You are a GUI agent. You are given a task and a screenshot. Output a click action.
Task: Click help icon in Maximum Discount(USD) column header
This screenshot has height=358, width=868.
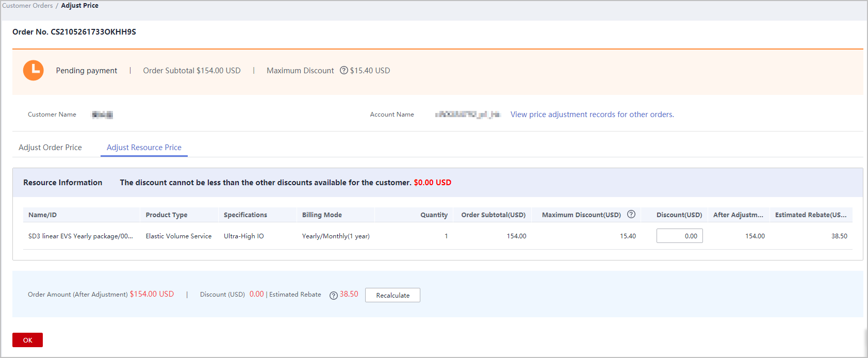click(631, 214)
